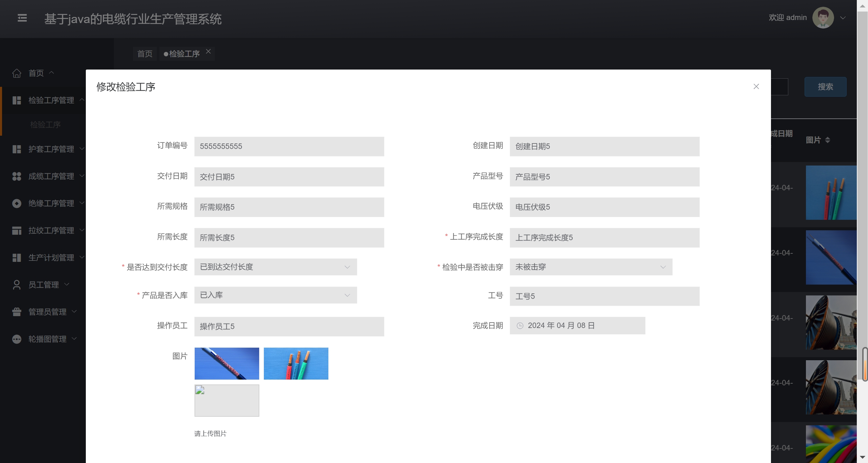Click the scrollbar down arrow
This screenshot has width=868, height=463.
[x=863, y=457]
